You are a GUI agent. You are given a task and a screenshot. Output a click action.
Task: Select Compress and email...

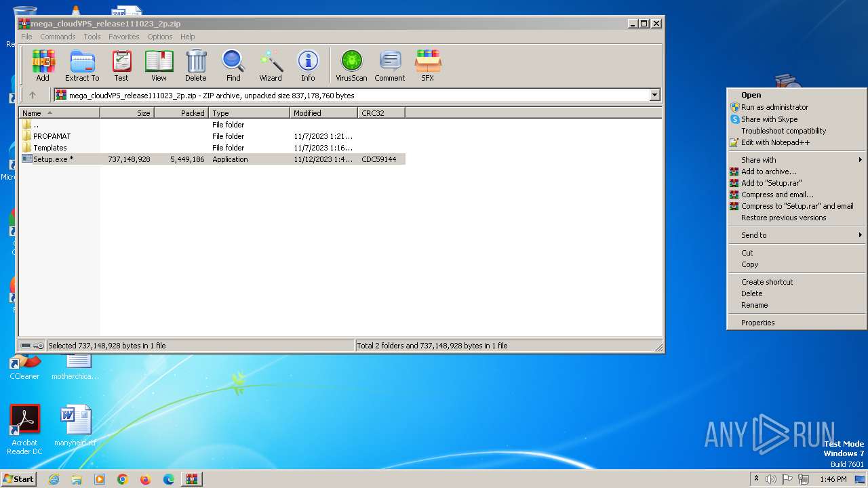(x=796, y=195)
